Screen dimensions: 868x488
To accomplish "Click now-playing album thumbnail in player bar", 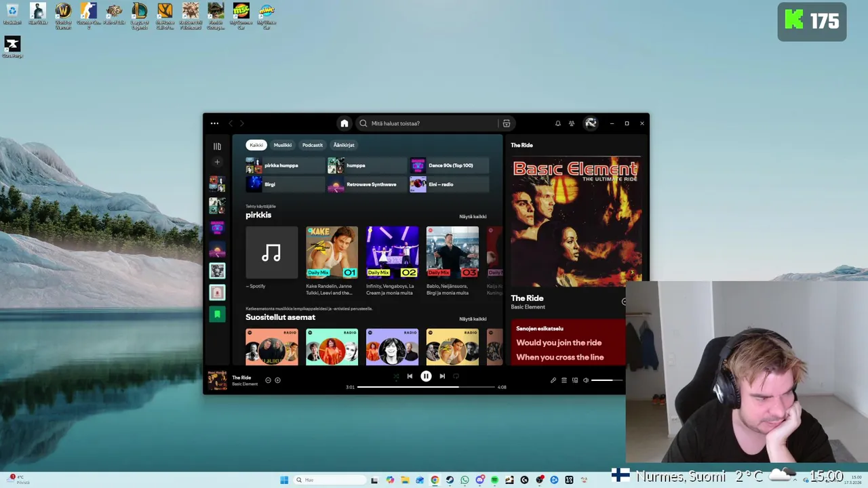I will tap(217, 380).
